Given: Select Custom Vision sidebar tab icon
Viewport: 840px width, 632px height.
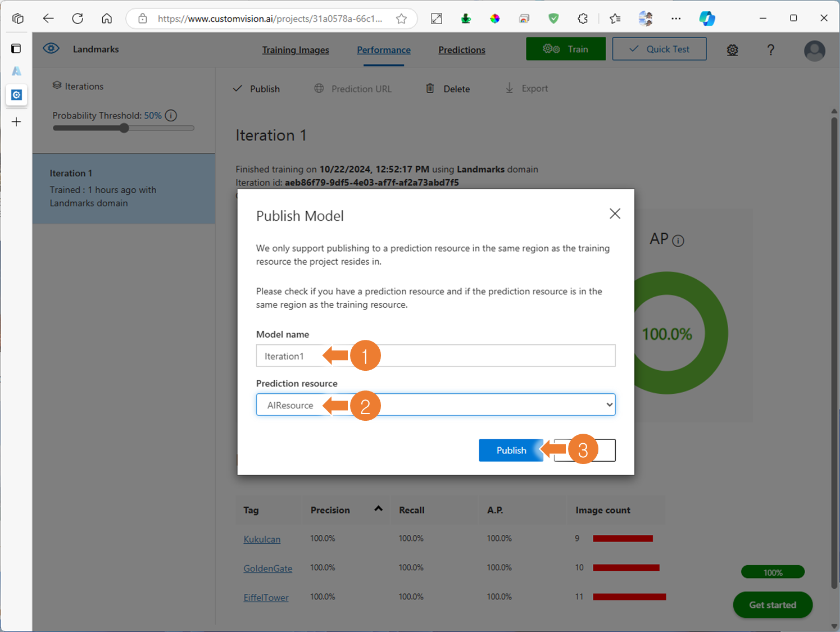Looking at the screenshot, I should [16, 95].
